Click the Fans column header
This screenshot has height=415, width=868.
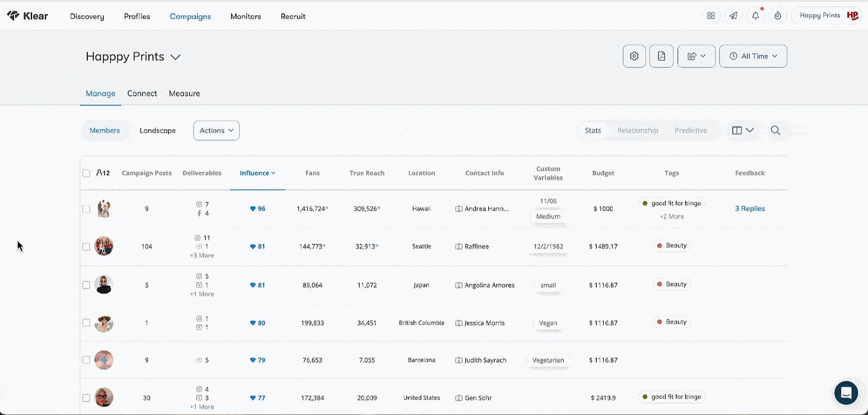[312, 173]
